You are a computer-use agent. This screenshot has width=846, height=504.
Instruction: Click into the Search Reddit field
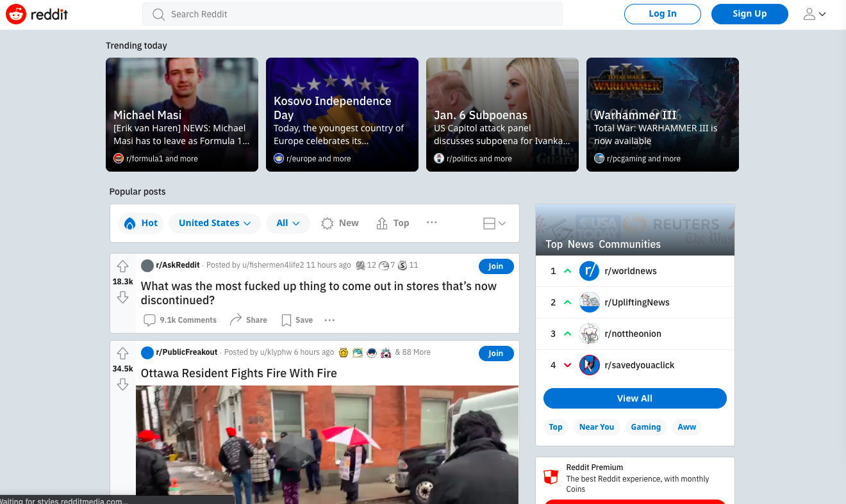[x=352, y=14]
